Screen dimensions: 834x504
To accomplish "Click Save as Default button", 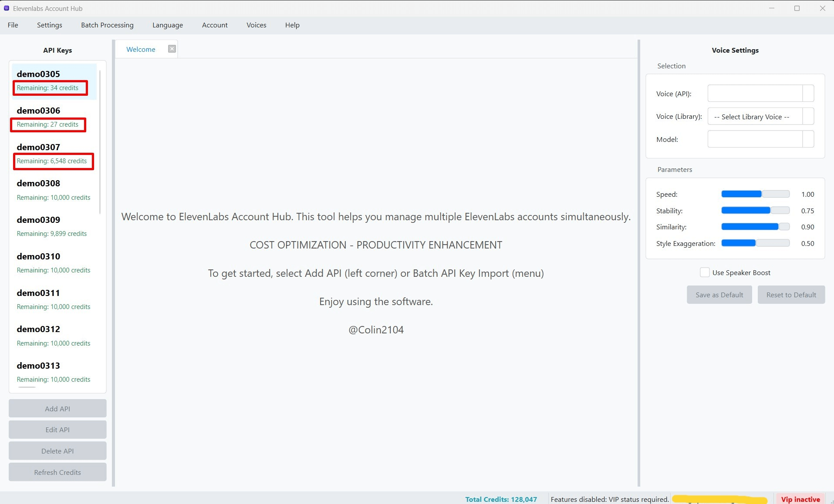I will click(719, 295).
